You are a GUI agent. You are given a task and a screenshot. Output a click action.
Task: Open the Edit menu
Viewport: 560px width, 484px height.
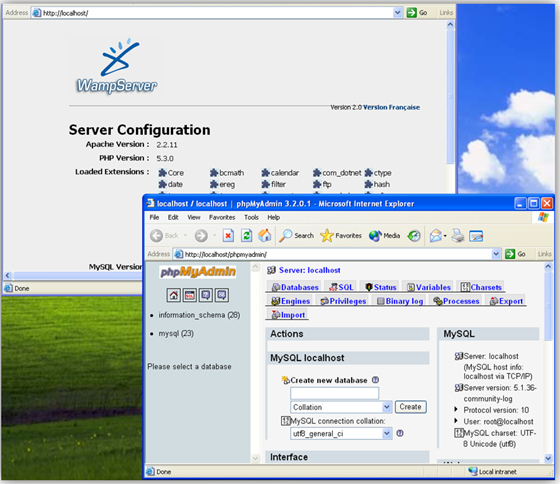(x=173, y=217)
